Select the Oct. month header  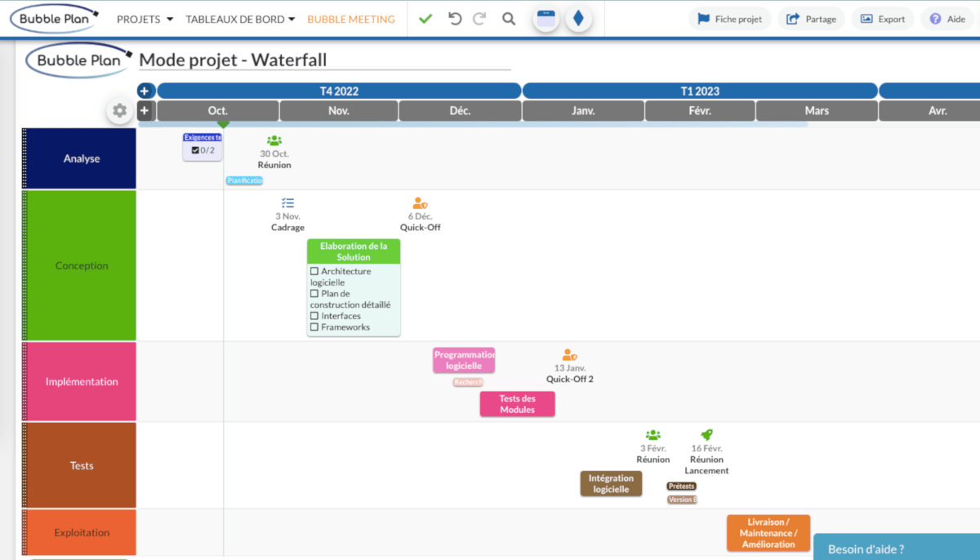pos(217,111)
